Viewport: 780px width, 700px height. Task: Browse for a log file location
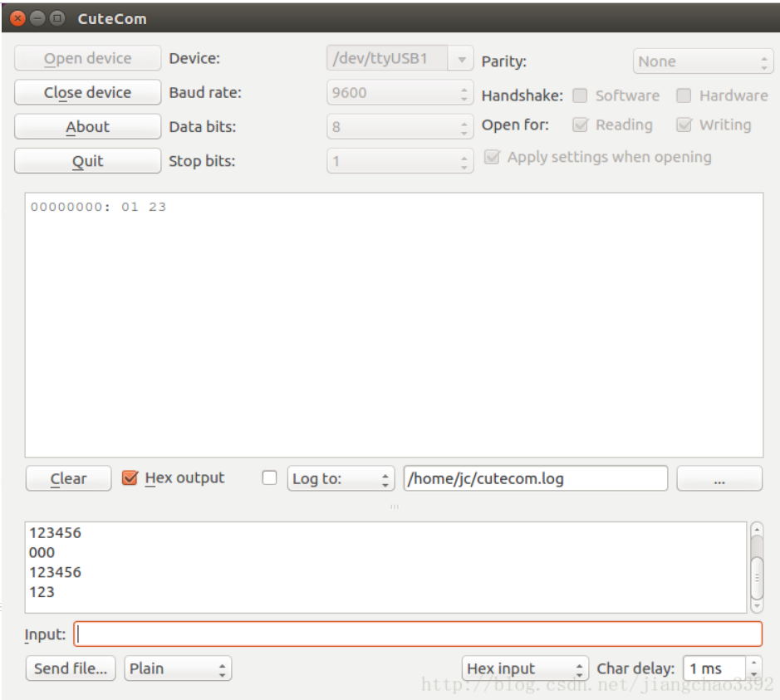pyautogui.click(x=719, y=477)
